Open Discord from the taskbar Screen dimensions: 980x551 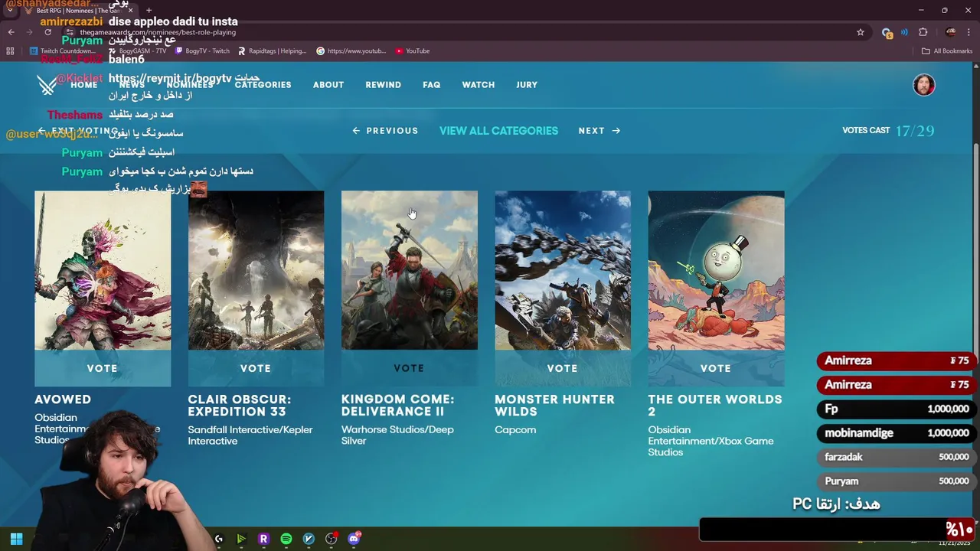354,539
